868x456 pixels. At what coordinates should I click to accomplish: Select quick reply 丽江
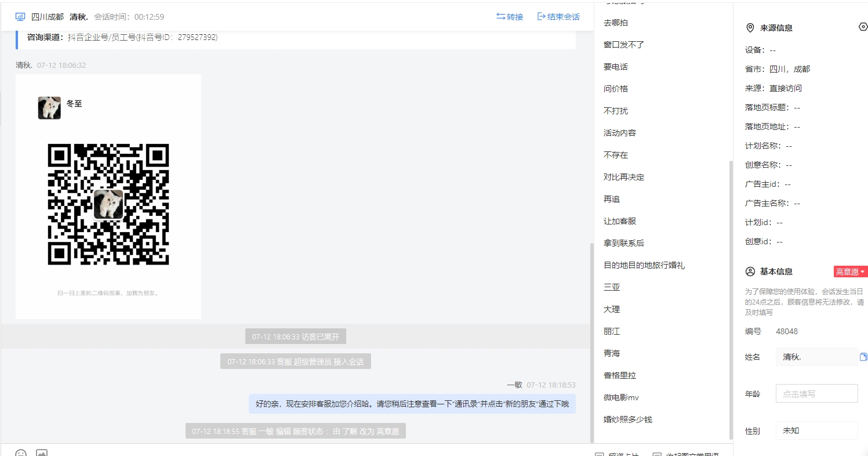612,331
